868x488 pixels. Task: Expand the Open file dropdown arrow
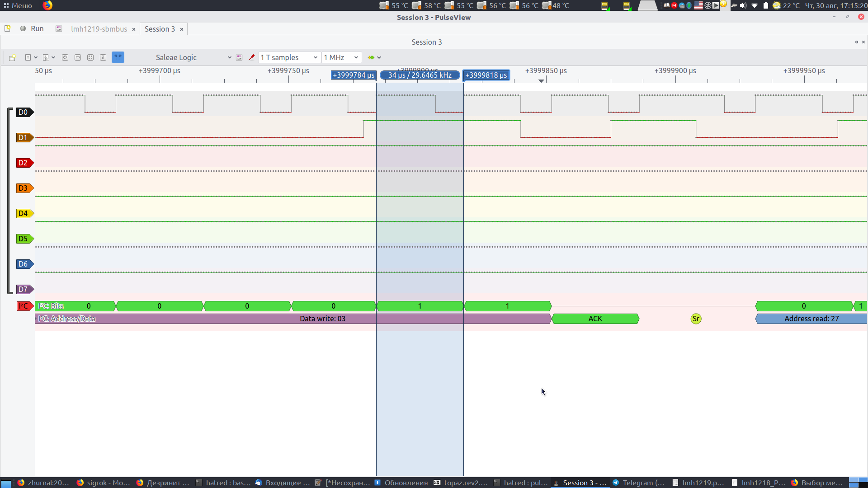36,57
